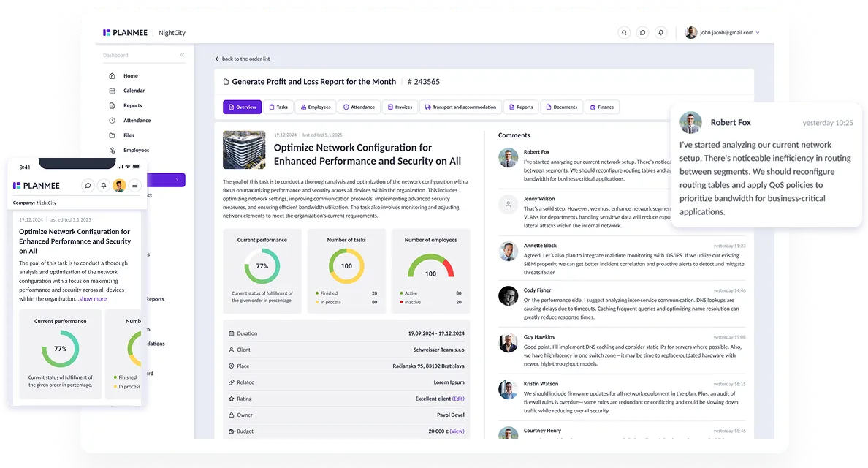Switch to the Invoices tab

400,107
